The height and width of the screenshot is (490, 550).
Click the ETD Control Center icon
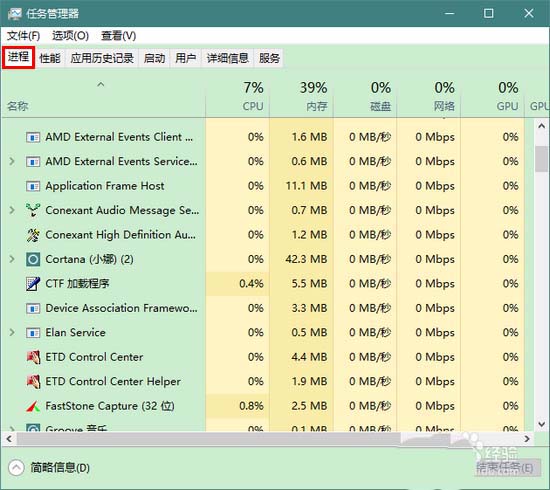coord(33,357)
